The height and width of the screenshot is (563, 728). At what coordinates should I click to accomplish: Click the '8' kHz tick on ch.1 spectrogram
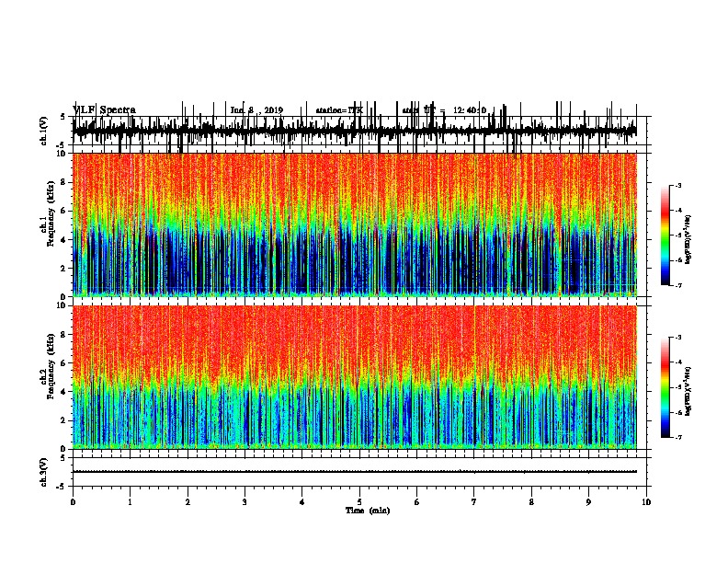(x=63, y=182)
